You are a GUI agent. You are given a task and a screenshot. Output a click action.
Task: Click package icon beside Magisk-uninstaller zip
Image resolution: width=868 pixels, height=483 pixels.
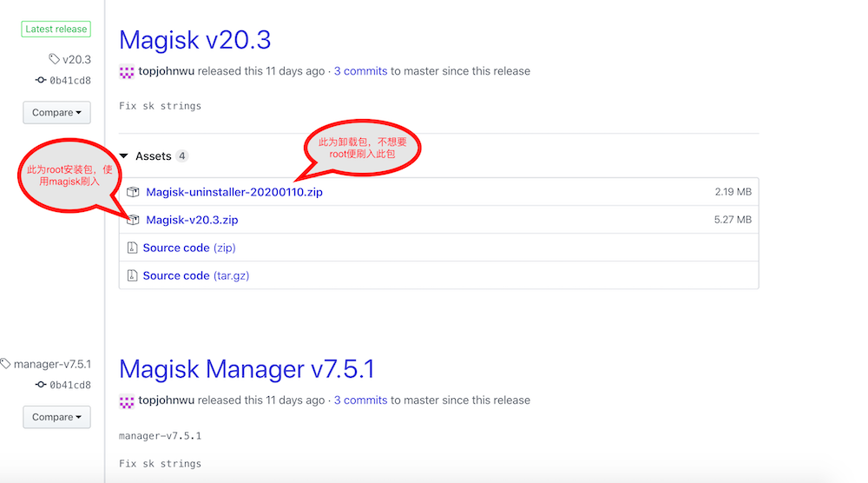pyautogui.click(x=133, y=192)
